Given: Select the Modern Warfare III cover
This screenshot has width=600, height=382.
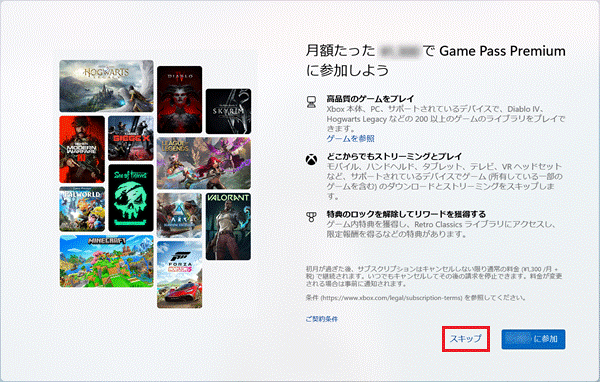Looking at the screenshot, I should click(82, 149).
